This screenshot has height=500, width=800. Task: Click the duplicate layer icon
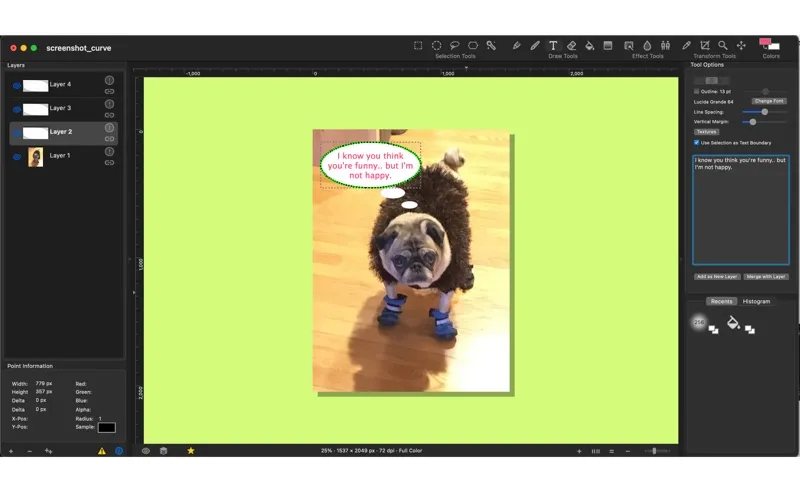[x=48, y=451]
